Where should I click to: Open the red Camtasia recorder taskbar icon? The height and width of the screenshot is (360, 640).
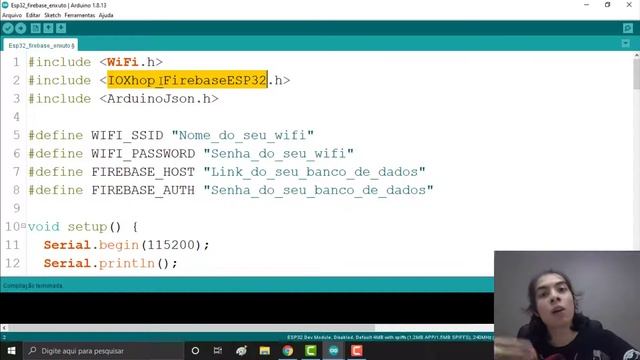pyautogui.click(x=356, y=351)
